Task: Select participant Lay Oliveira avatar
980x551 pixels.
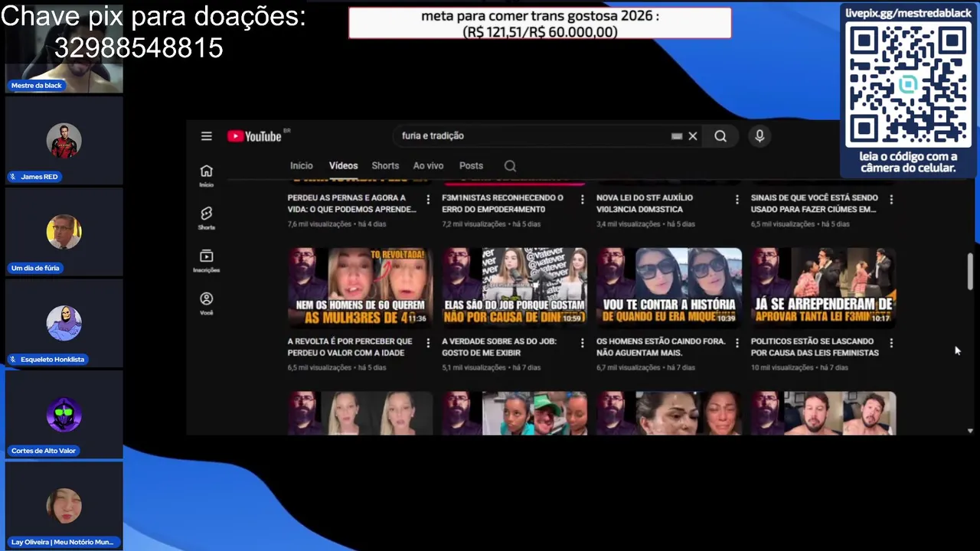Action: [64, 506]
